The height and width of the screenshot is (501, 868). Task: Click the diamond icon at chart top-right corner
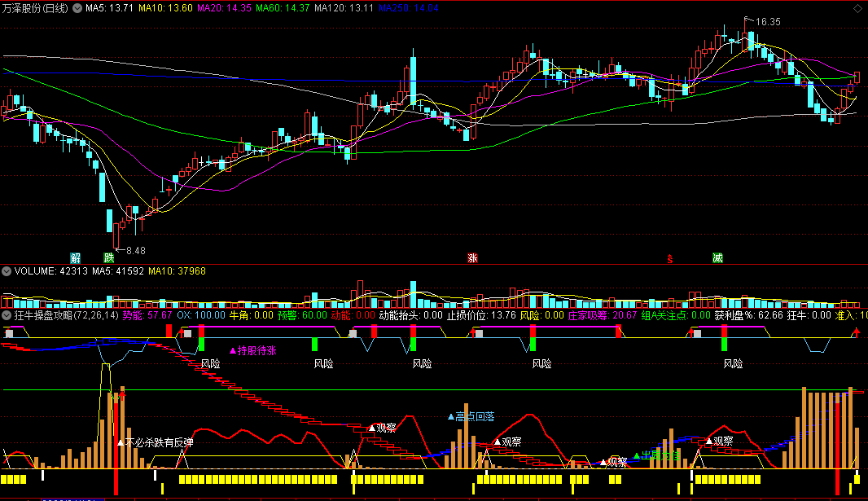(x=857, y=8)
